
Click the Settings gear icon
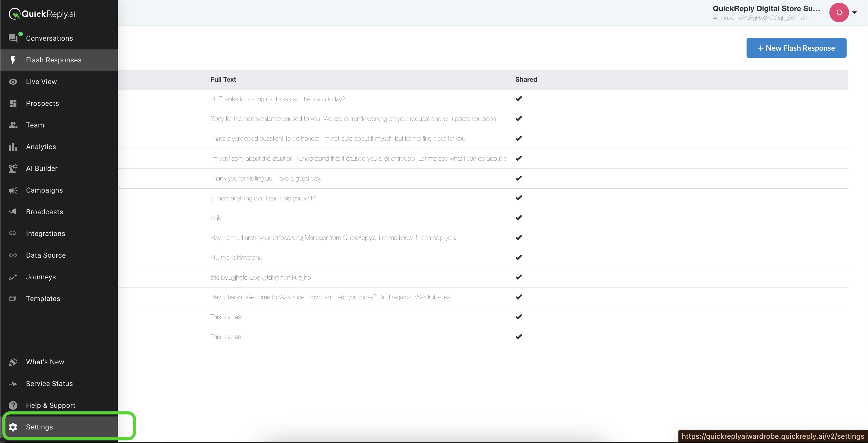[13, 427]
